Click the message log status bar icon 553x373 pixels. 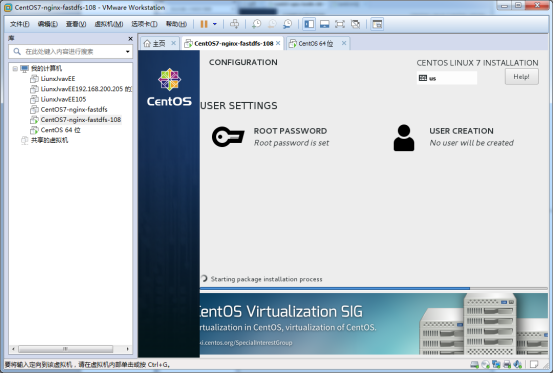click(534, 364)
